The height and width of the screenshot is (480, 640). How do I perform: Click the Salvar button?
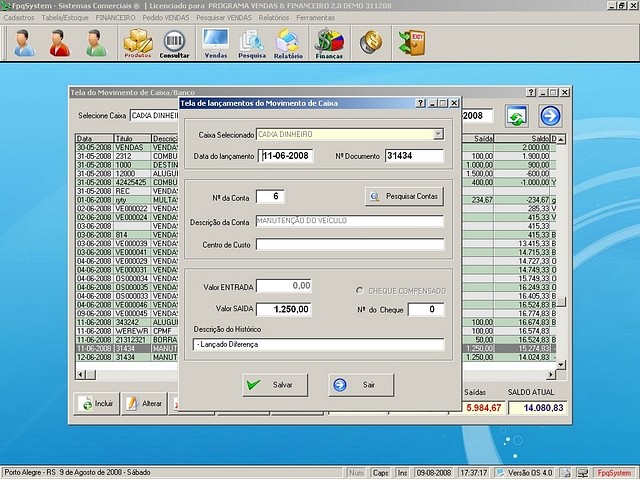point(272,384)
